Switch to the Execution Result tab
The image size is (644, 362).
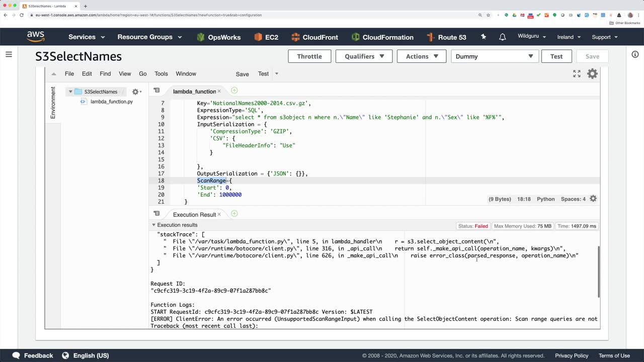194,215
